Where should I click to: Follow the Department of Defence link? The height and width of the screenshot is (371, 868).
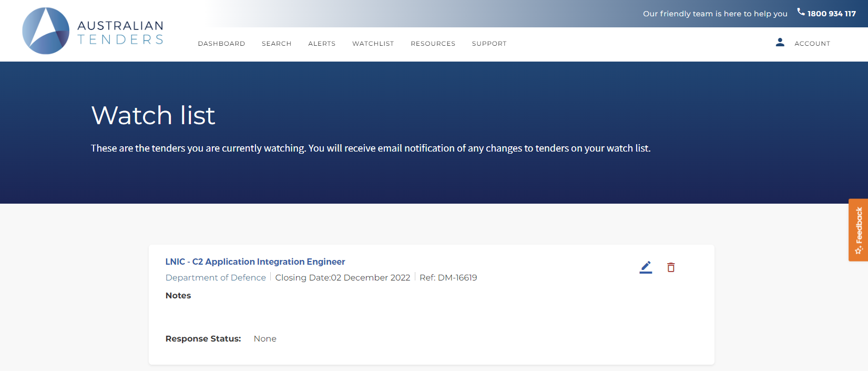click(x=216, y=277)
